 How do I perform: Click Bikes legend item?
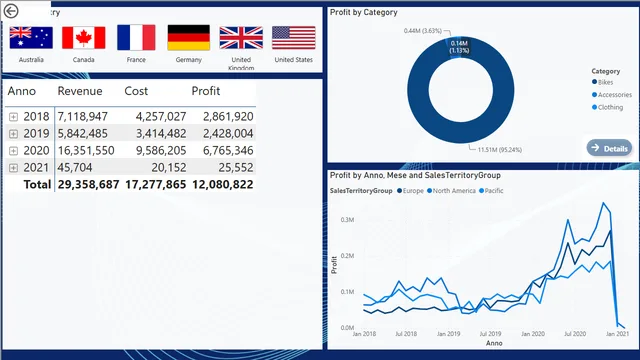602,82
